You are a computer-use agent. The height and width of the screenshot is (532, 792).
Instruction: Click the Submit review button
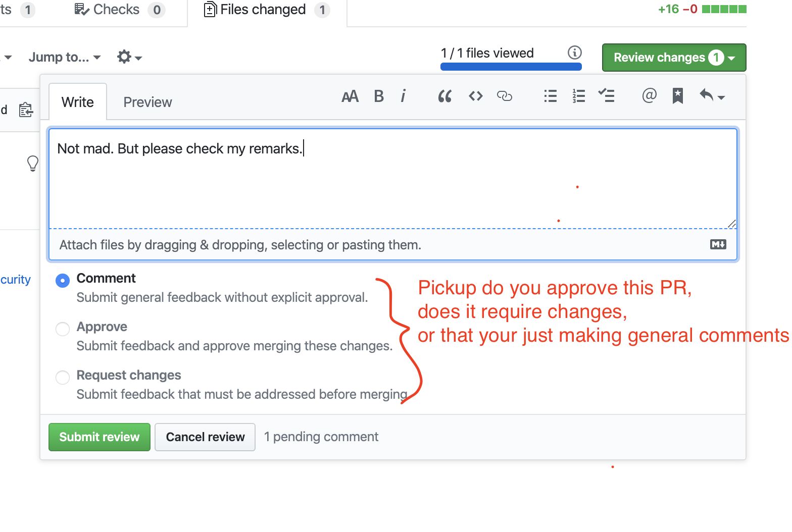tap(100, 437)
